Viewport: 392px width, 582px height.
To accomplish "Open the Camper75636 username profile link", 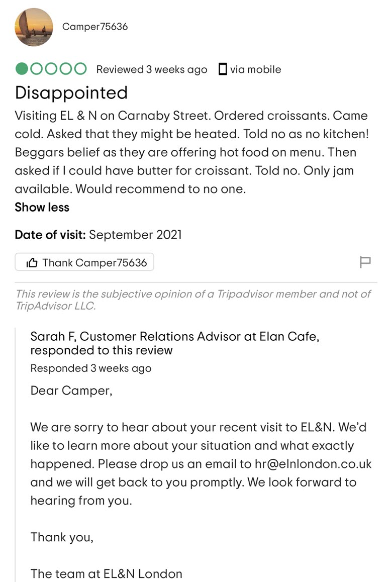I will point(95,27).
